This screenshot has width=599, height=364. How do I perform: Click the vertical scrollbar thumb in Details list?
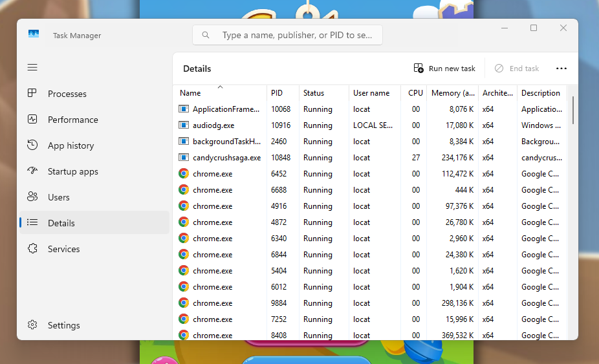tap(572, 110)
